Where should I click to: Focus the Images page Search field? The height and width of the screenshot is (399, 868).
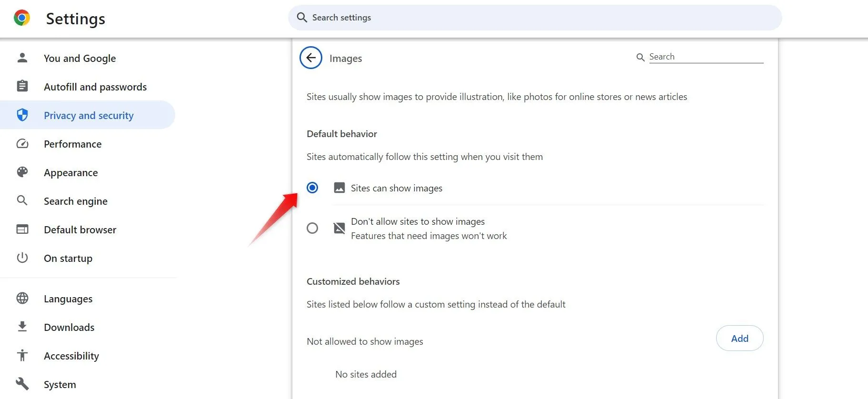pos(706,57)
